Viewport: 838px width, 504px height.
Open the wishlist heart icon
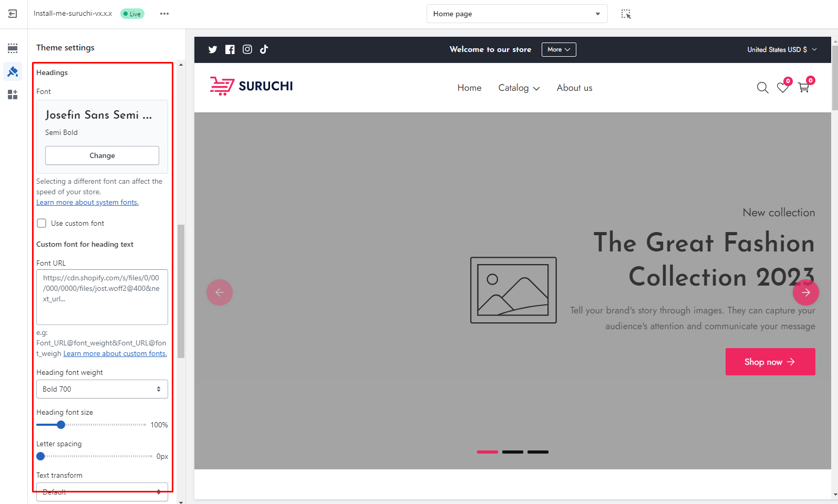(x=783, y=88)
